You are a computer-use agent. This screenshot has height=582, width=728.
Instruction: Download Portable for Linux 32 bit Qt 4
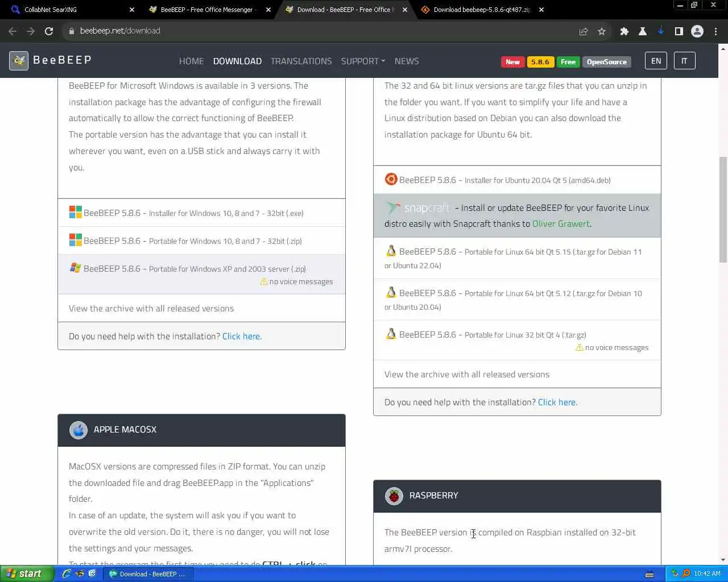[517, 340]
